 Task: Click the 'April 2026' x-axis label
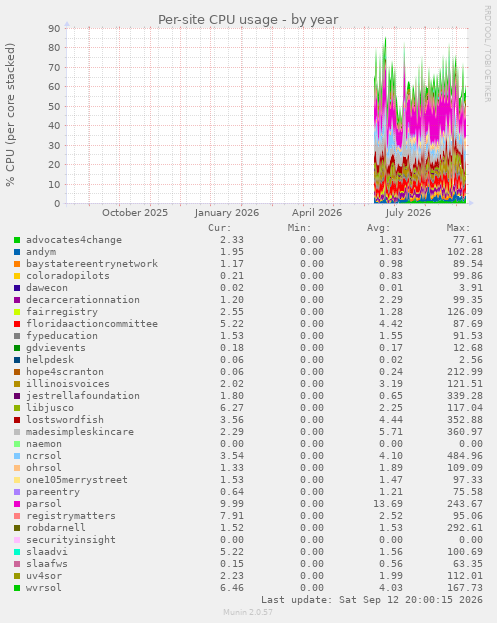pos(317,213)
